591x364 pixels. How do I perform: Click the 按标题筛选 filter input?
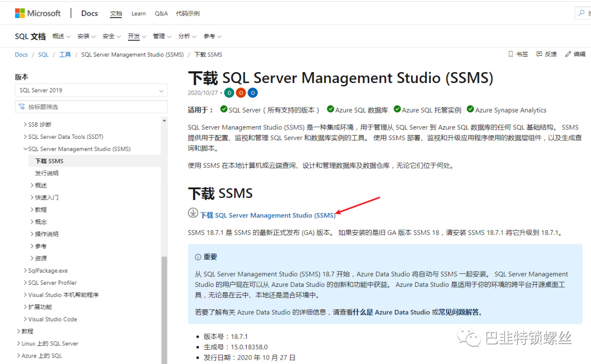tap(91, 107)
